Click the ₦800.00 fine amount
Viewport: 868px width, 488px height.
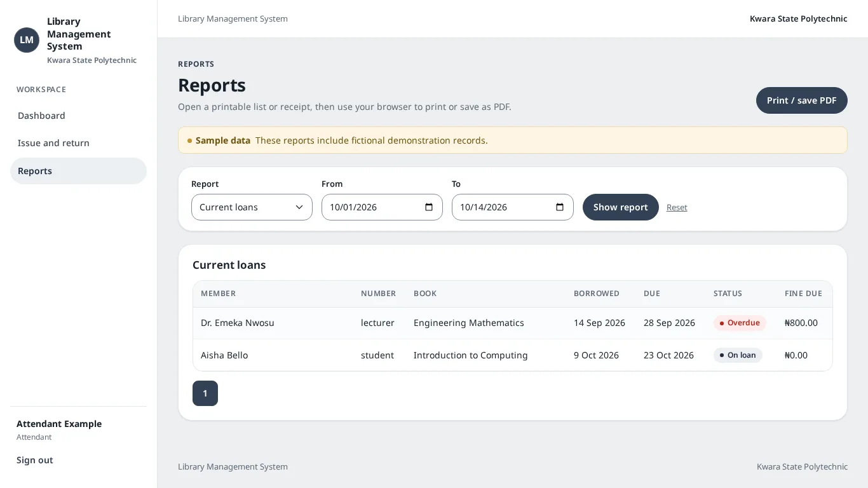pos(801,323)
